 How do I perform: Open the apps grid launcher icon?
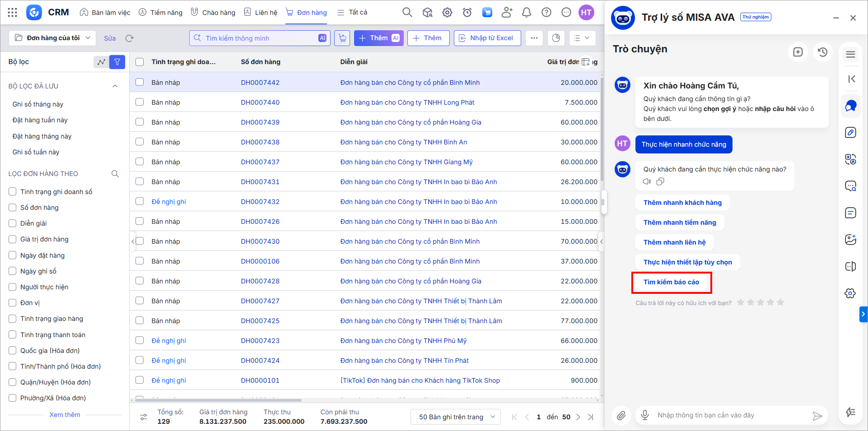pyautogui.click(x=13, y=13)
